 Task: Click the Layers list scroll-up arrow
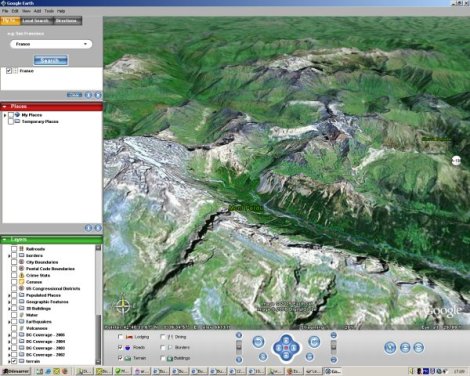[x=98, y=248]
